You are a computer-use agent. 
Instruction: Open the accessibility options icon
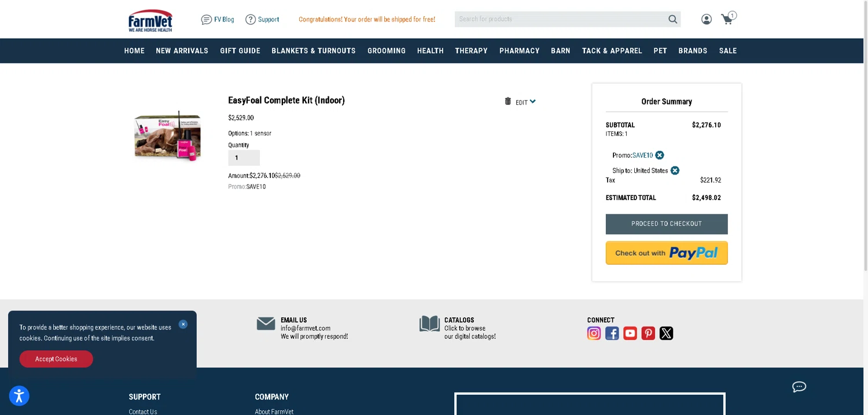point(19,396)
